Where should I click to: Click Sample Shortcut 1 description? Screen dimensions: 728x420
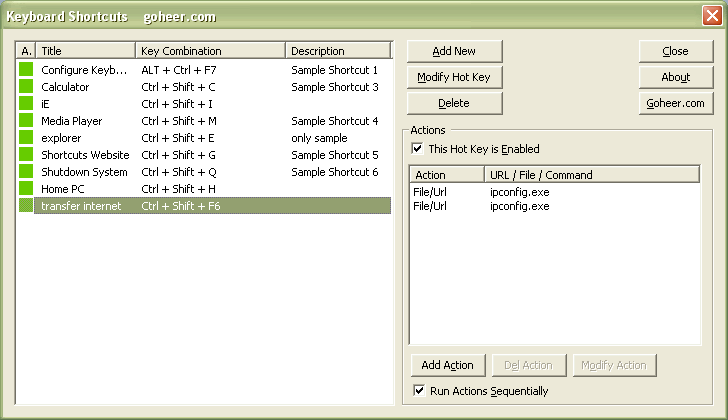click(x=334, y=70)
